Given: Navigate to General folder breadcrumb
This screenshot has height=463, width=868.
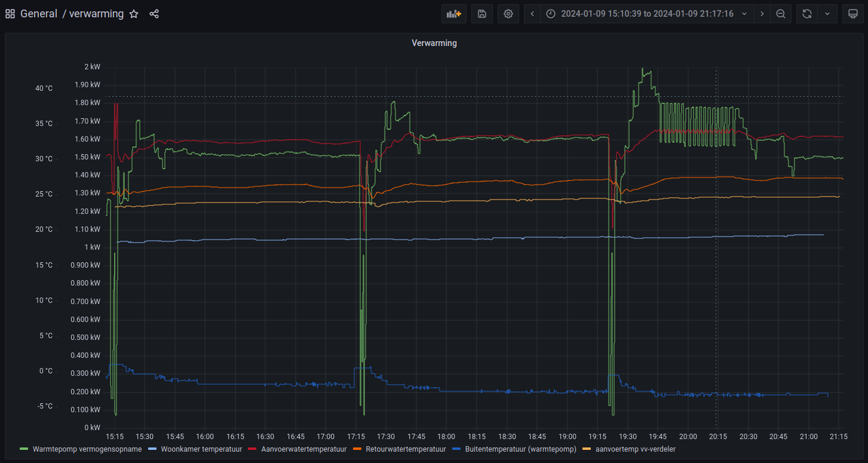Looking at the screenshot, I should click(x=39, y=14).
